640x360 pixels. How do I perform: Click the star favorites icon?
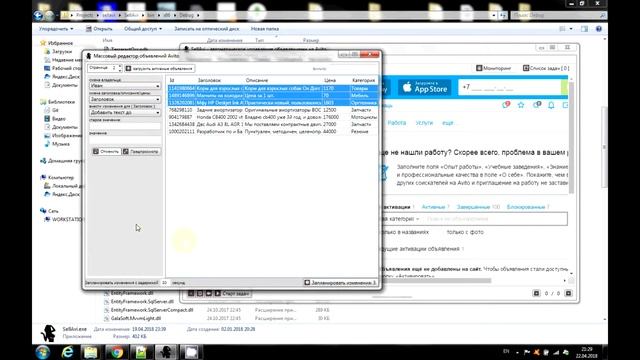tap(521, 105)
